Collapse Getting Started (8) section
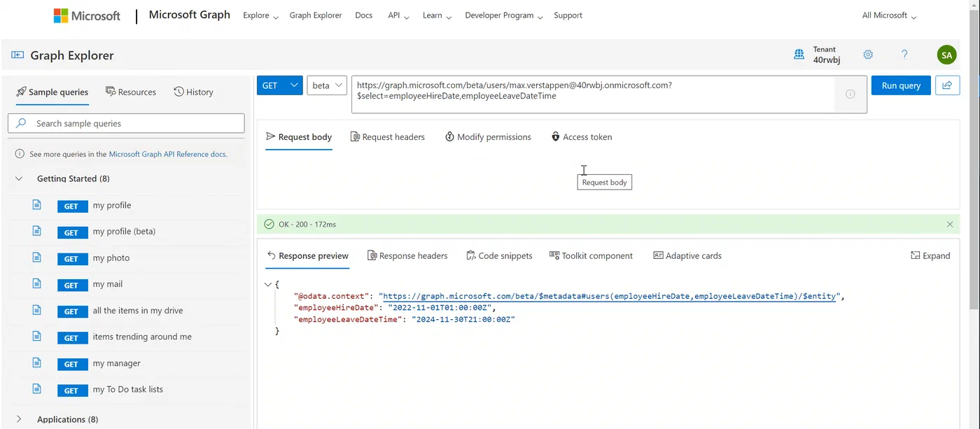Image resolution: width=980 pixels, height=429 pixels. click(19, 178)
